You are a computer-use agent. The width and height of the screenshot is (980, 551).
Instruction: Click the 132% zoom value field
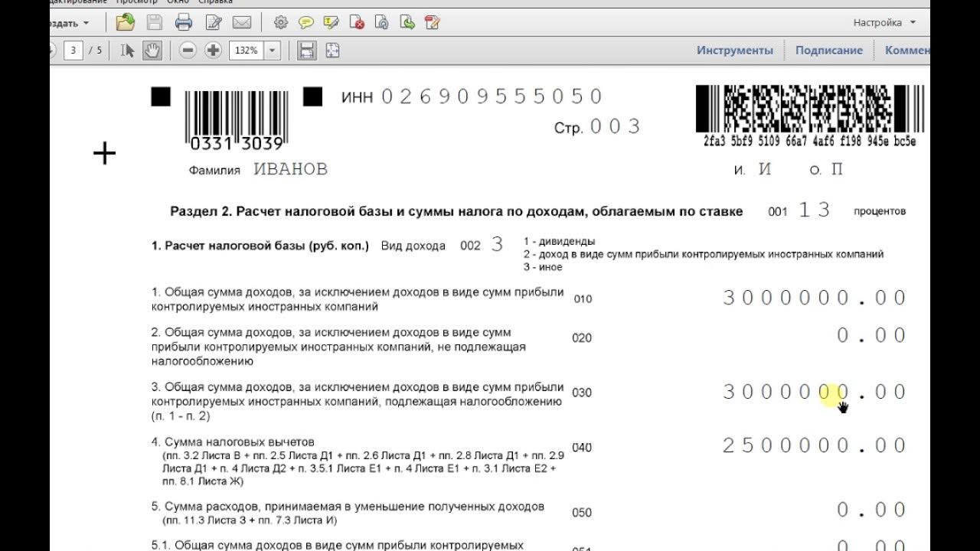[246, 51]
